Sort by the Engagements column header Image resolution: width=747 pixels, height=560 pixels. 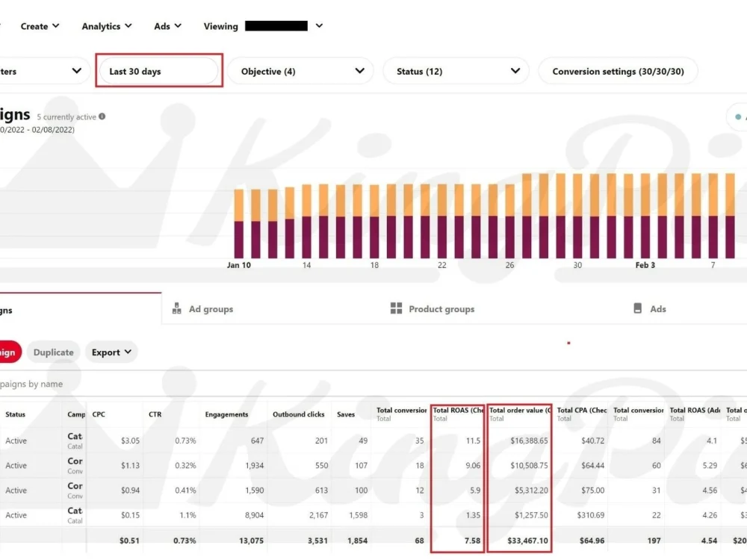(227, 414)
